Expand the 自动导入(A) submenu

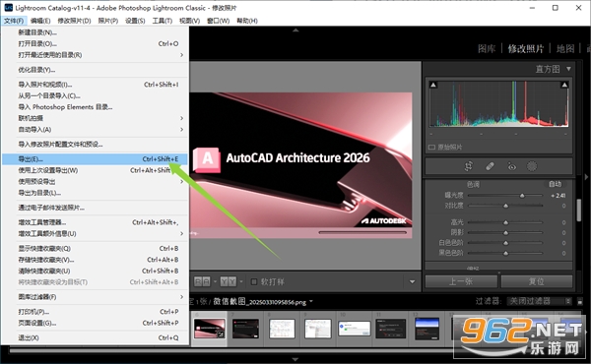click(x=95, y=130)
